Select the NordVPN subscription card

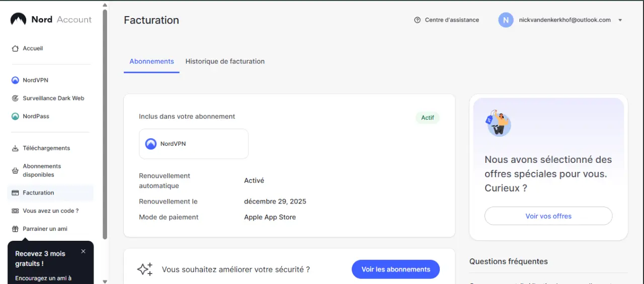[x=194, y=144]
